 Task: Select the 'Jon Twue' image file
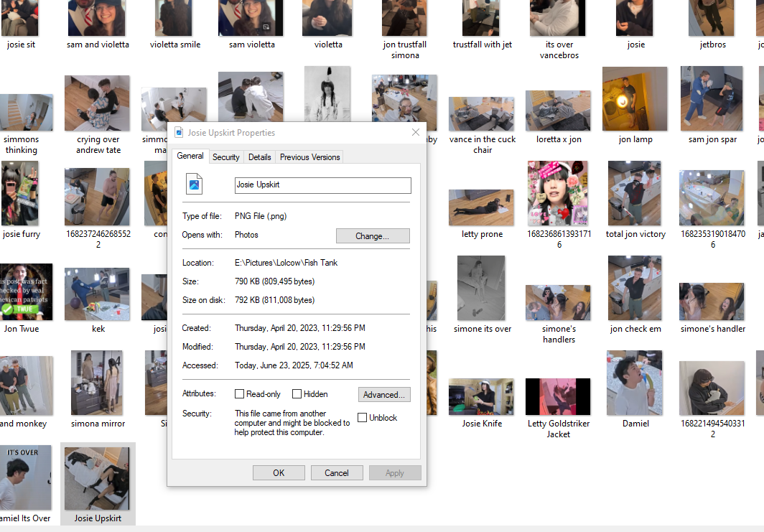(27, 291)
